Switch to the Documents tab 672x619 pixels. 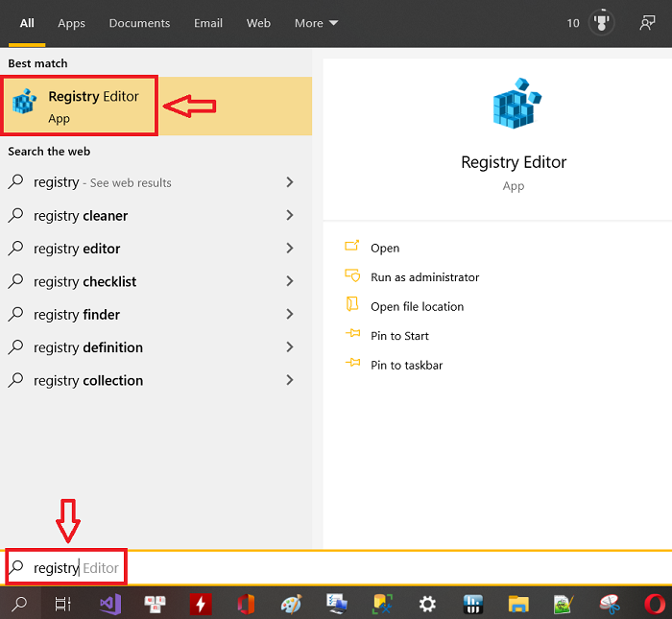coord(139,23)
